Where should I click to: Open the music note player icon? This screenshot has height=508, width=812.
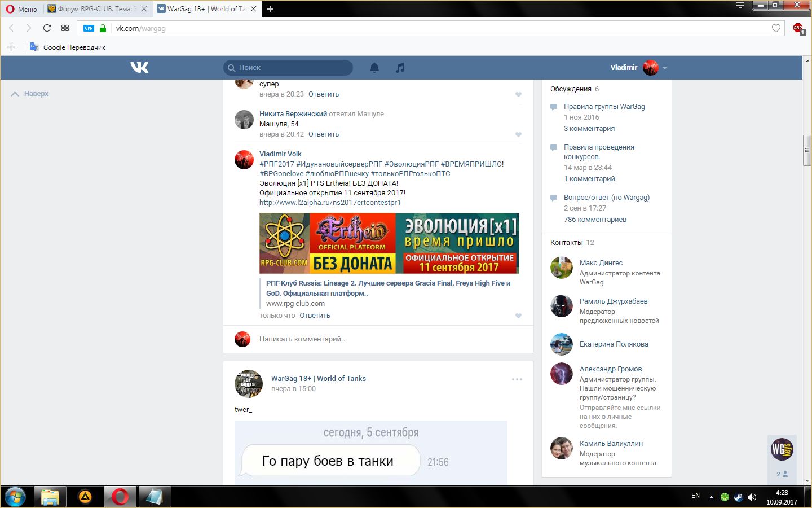tap(400, 68)
